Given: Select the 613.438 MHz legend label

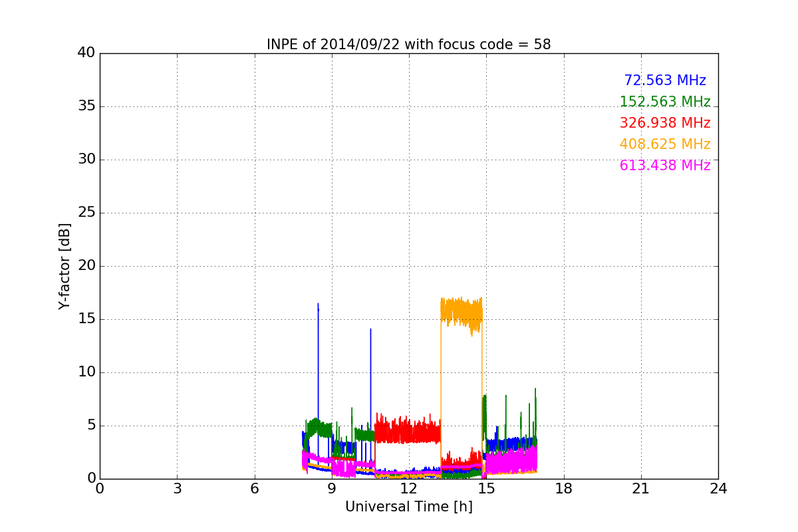Looking at the screenshot, I should click(665, 166).
